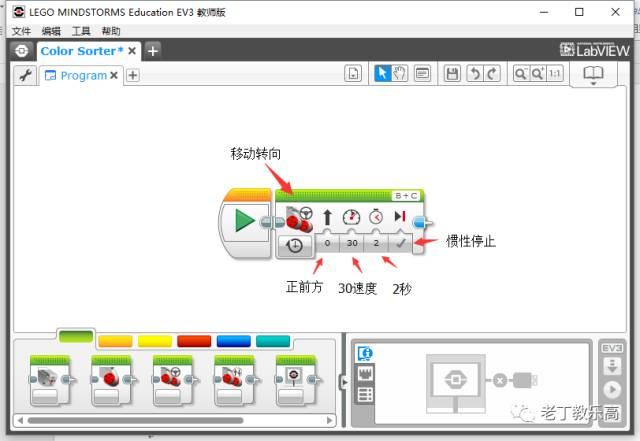
Task: Reset zoom to 1:1
Action: tap(555, 74)
